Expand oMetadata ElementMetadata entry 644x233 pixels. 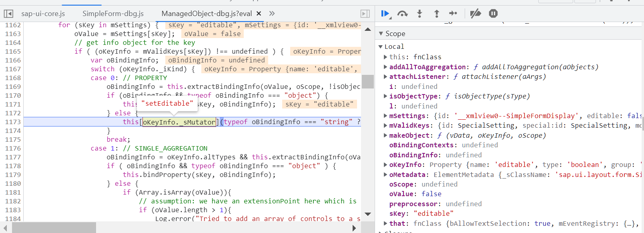385,175
